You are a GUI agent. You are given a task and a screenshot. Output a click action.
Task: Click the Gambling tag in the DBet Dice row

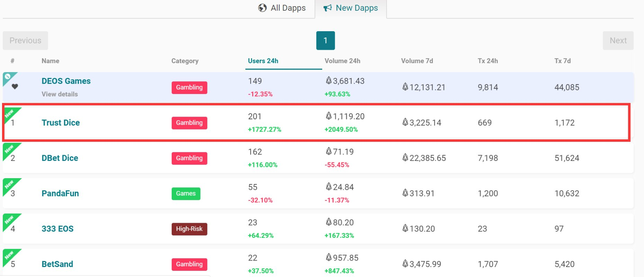click(x=190, y=158)
